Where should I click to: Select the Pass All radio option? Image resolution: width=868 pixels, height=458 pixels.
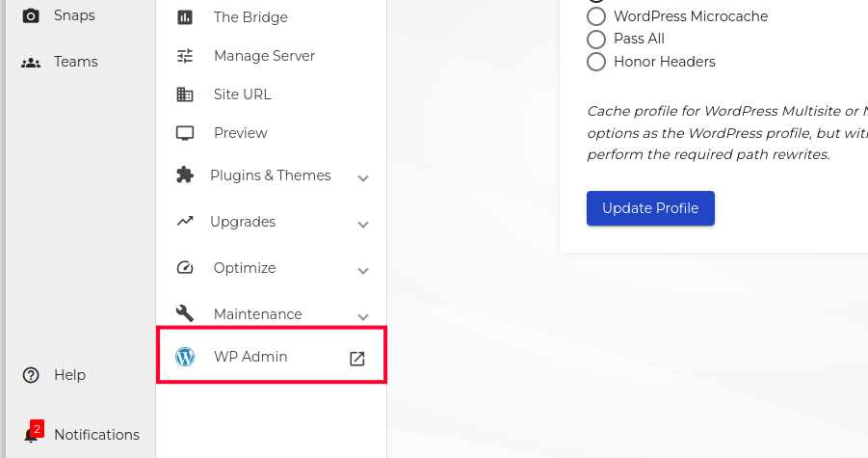point(596,40)
